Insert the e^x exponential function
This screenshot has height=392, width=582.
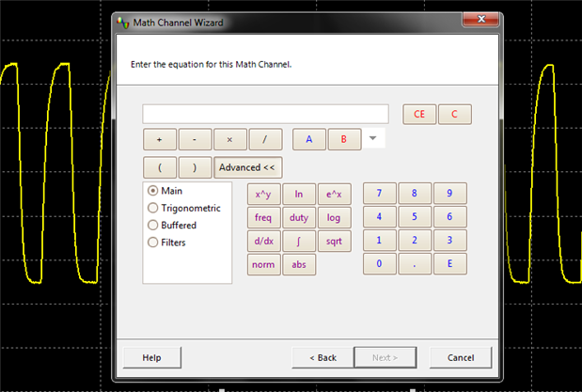[334, 194]
